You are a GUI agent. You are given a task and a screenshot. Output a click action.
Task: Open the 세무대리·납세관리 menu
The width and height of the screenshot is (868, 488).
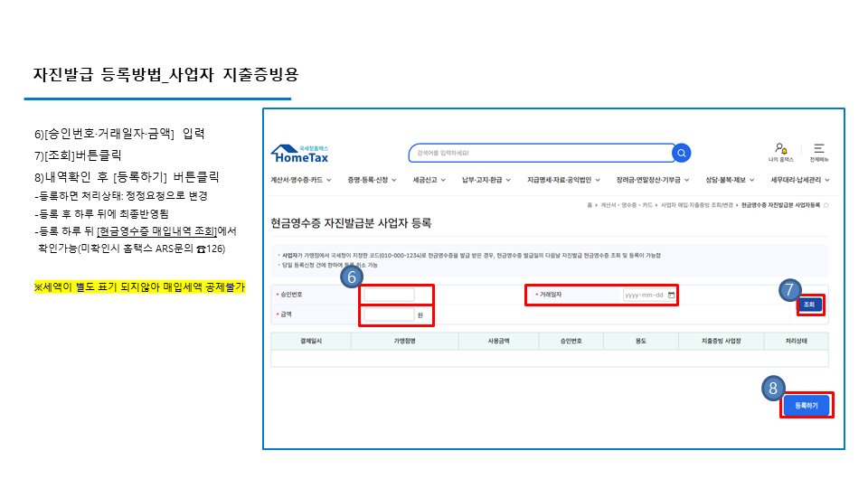[x=799, y=180]
